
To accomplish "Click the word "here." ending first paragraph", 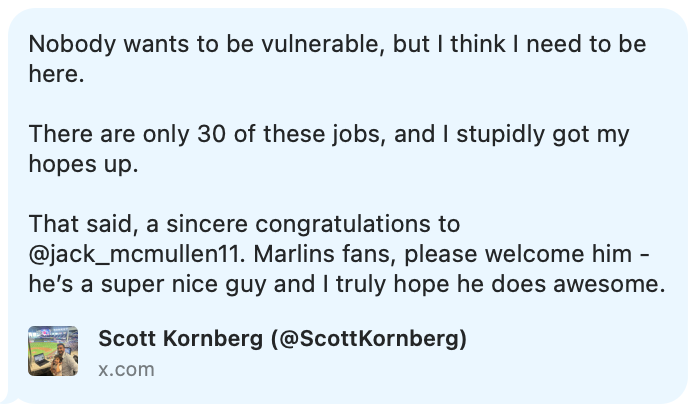I will tap(56, 75).
